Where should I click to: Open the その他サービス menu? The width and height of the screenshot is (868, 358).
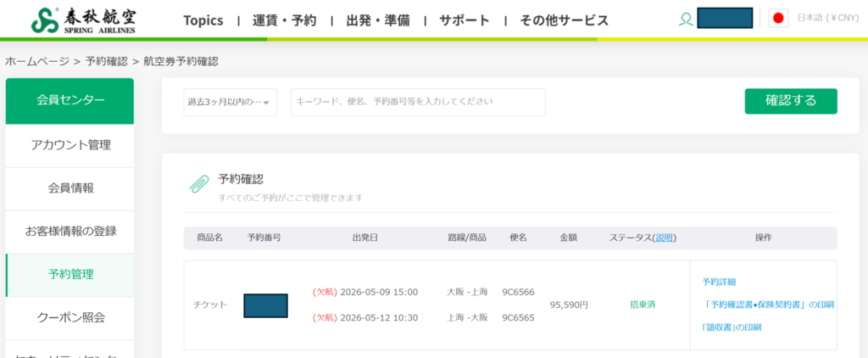(x=564, y=21)
